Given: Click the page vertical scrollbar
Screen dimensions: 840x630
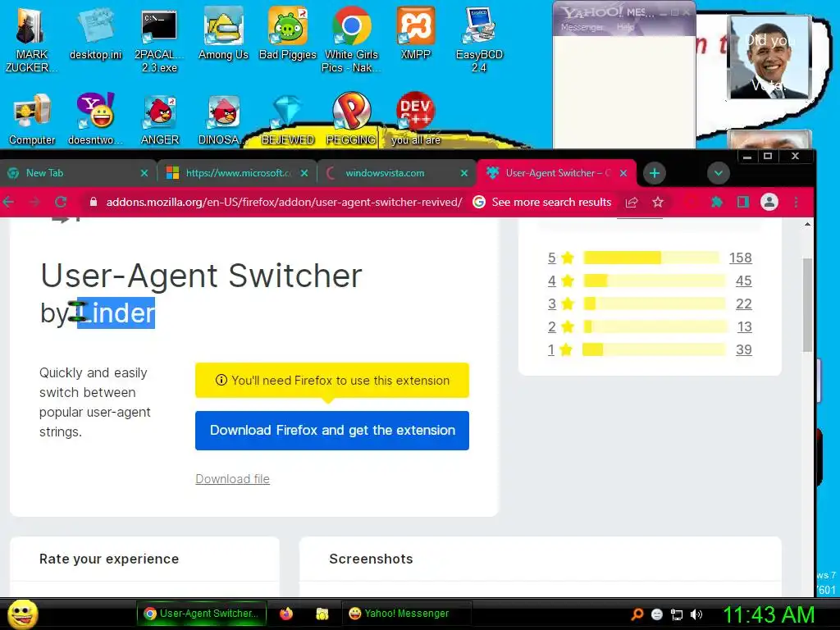Looking at the screenshot, I should [807, 305].
